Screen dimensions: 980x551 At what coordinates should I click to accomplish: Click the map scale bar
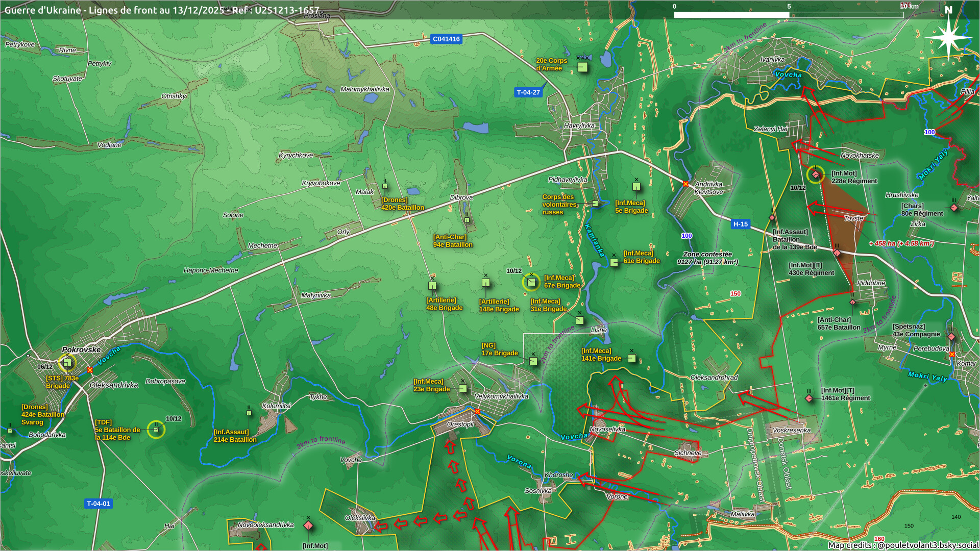point(789,15)
